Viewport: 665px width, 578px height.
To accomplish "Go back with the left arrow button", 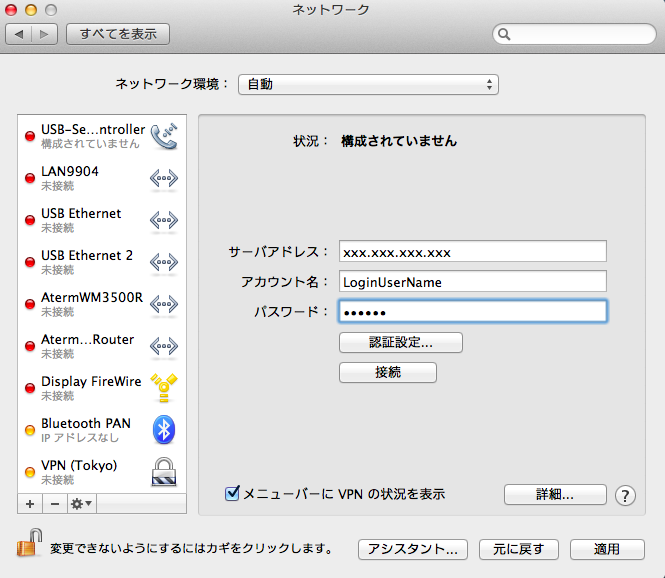I will click(18, 34).
